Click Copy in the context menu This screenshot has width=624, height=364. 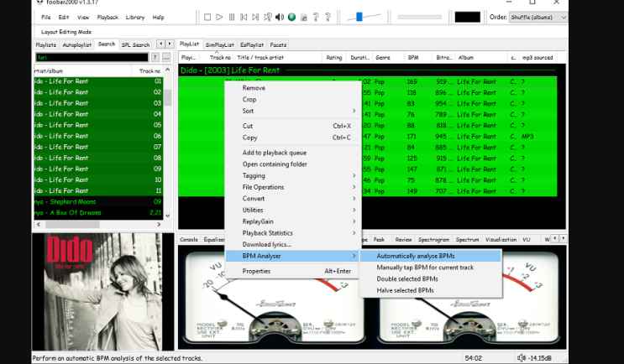coord(294,138)
